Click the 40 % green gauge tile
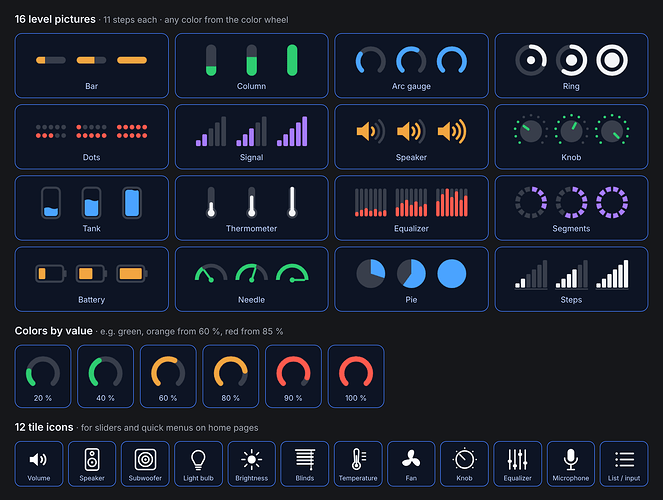The height and width of the screenshot is (500, 663). pyautogui.click(x=105, y=376)
